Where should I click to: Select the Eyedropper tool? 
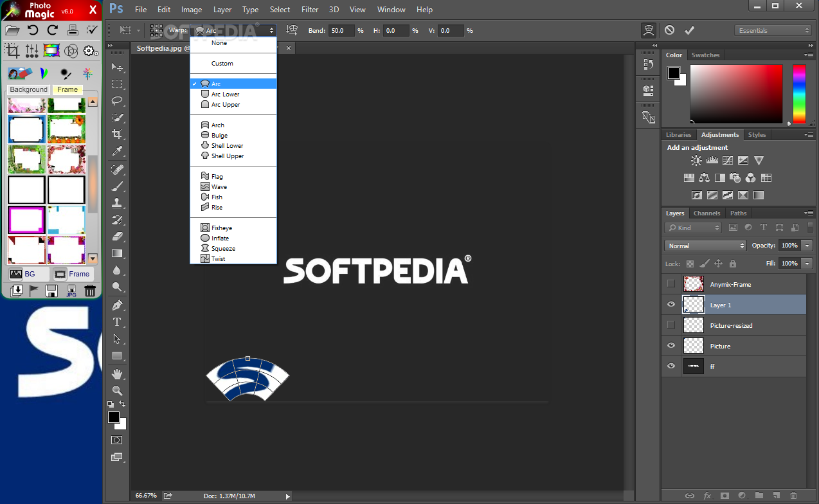[117, 151]
